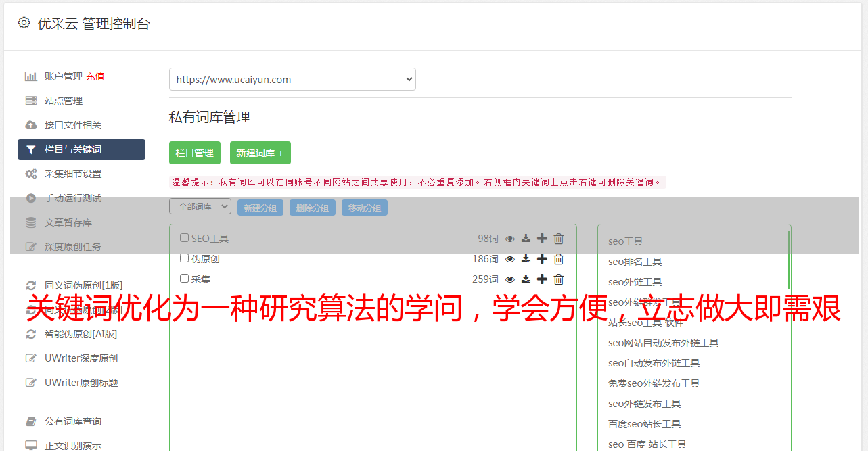Select keyword seo网站自动发布外链工具
868x451 pixels.
pyautogui.click(x=664, y=343)
